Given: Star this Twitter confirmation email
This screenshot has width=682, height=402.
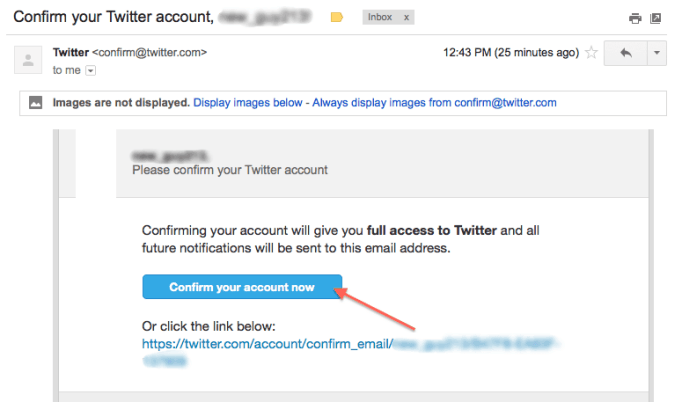Looking at the screenshot, I should (x=591, y=53).
